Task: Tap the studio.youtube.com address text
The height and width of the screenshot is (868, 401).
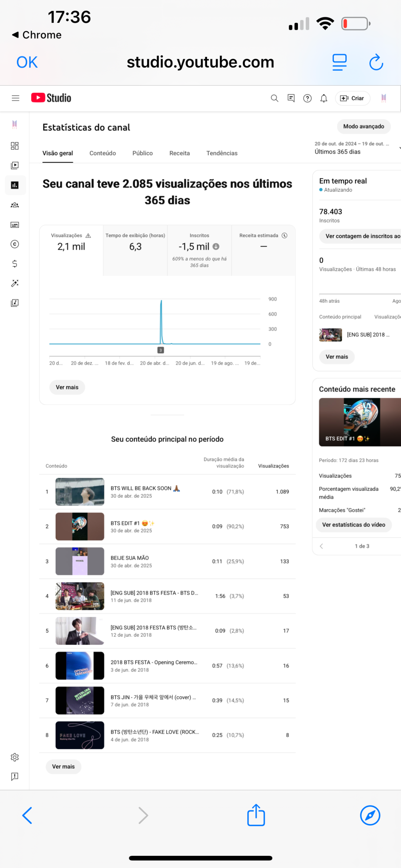Action: (x=200, y=62)
